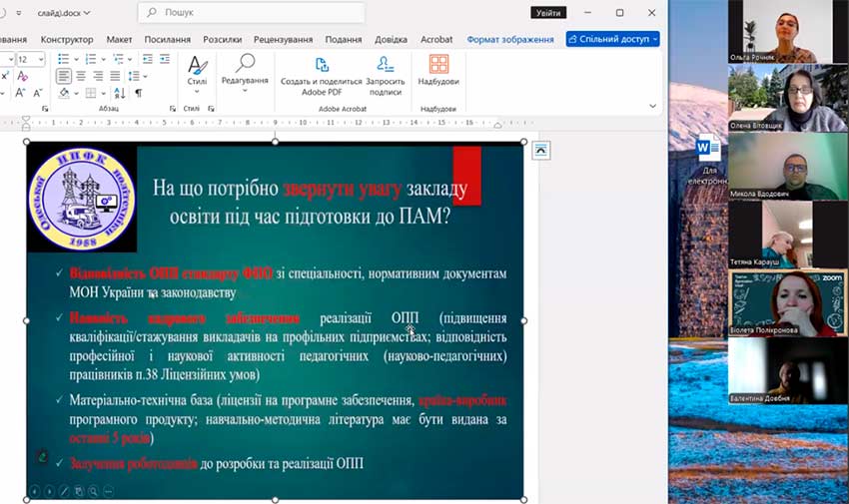Click the Word document icon on desktop

[x=708, y=150]
